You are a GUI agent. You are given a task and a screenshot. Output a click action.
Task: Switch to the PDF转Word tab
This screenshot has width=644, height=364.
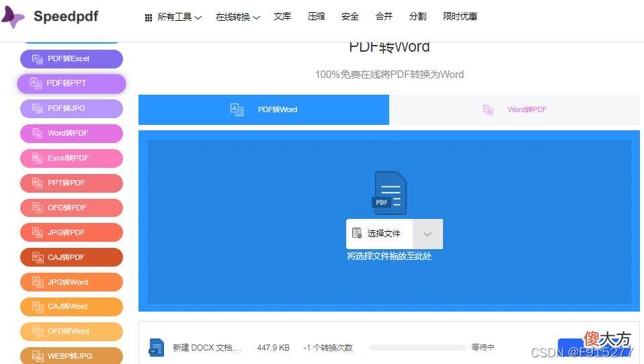[264, 109]
